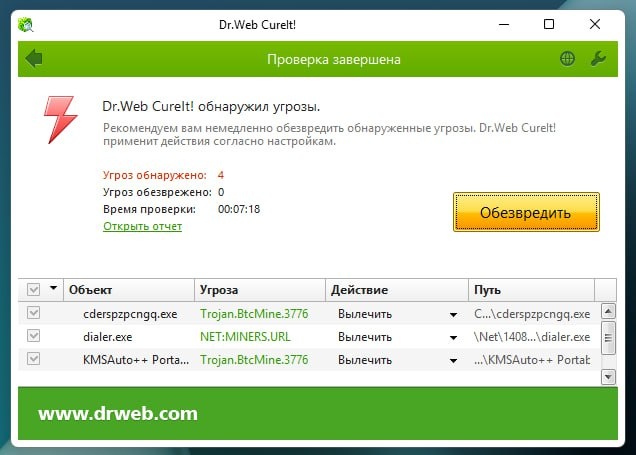Click Вылечить action for cderspzpcngq.exe
636x455 pixels.
[365, 314]
